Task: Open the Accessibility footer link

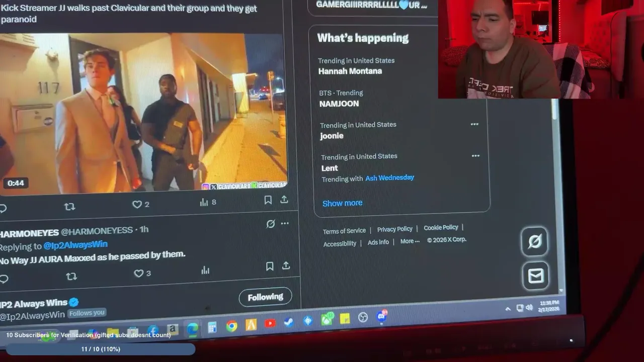Action: coord(340,243)
